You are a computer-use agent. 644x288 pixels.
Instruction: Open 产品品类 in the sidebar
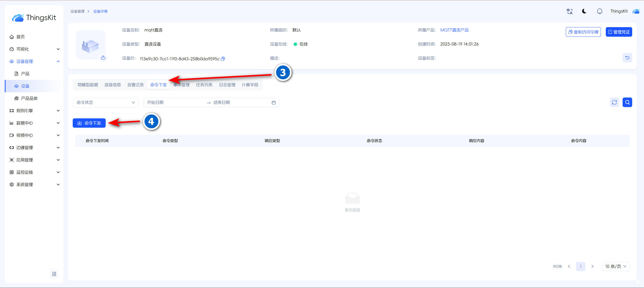29,99
